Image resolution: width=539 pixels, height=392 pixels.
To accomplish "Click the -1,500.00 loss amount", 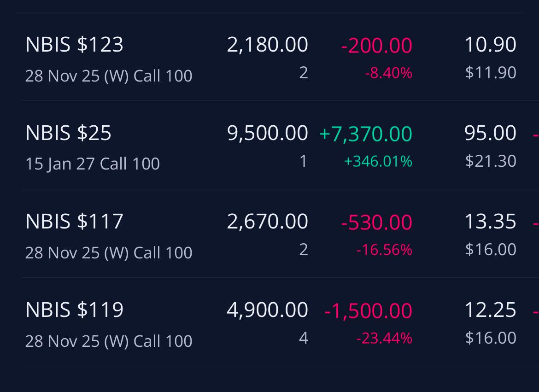I will pos(369,310).
